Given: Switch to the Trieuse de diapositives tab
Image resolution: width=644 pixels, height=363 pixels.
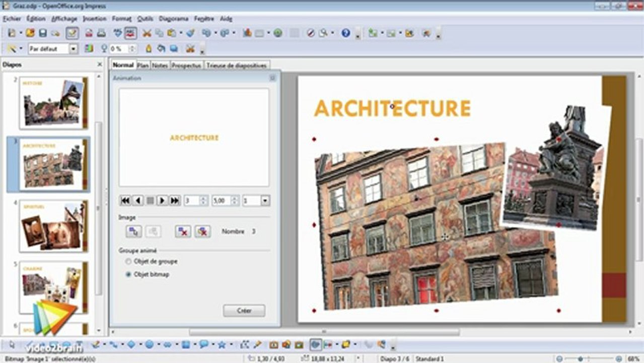Looking at the screenshot, I should tap(237, 66).
